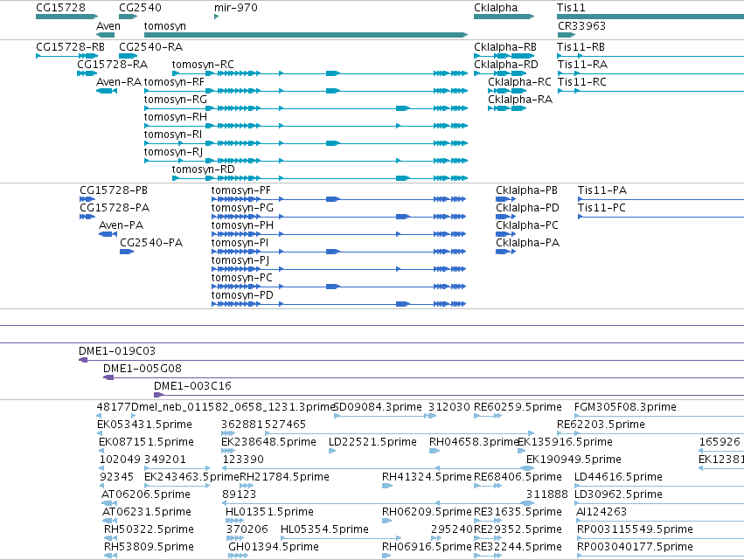This screenshot has width=744, height=560.
Task: Click EST RP003115549.5prime label
Action: pyautogui.click(x=635, y=529)
